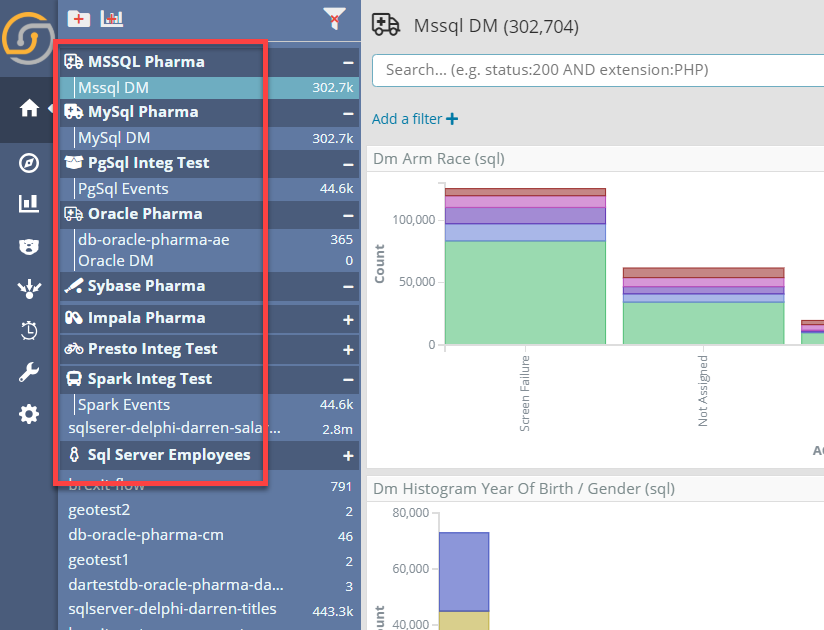The width and height of the screenshot is (824, 630).
Task: Open the sqlserver-delphi-darren-titles dashboard
Action: pos(209,609)
